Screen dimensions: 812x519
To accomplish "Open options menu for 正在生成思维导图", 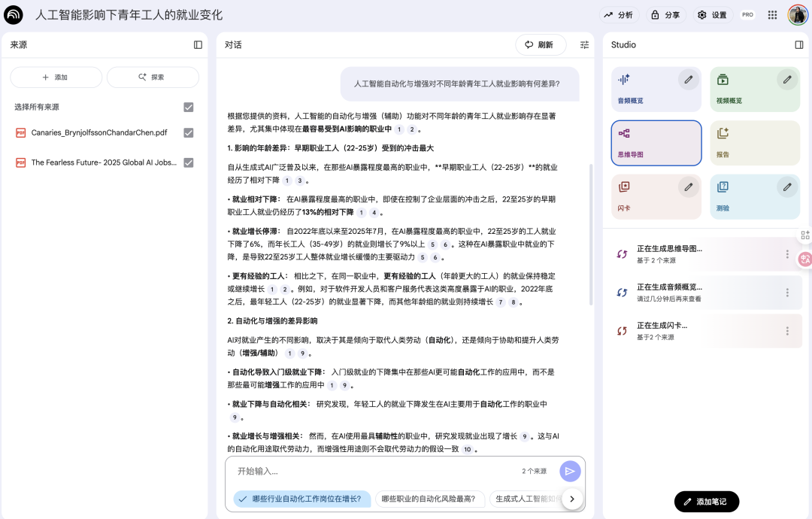I will click(x=787, y=254).
